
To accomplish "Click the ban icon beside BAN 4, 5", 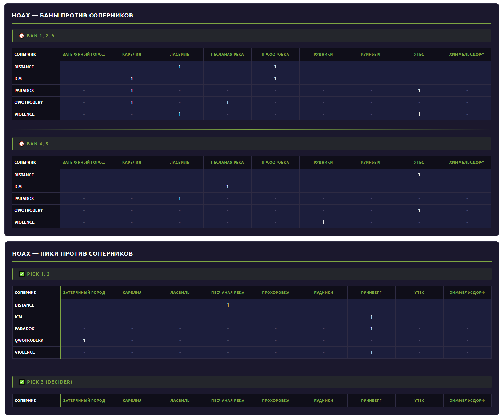I will [22, 144].
